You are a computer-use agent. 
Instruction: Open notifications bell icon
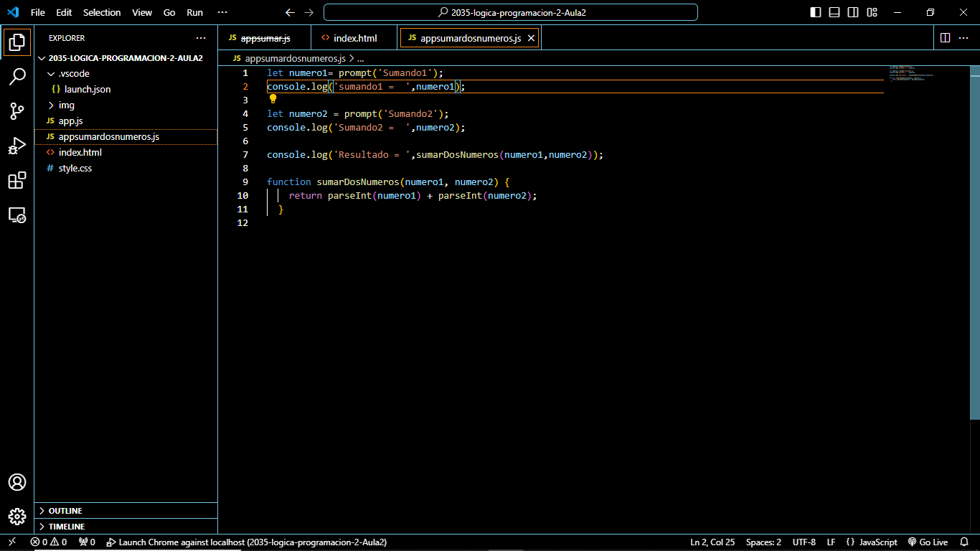965,542
